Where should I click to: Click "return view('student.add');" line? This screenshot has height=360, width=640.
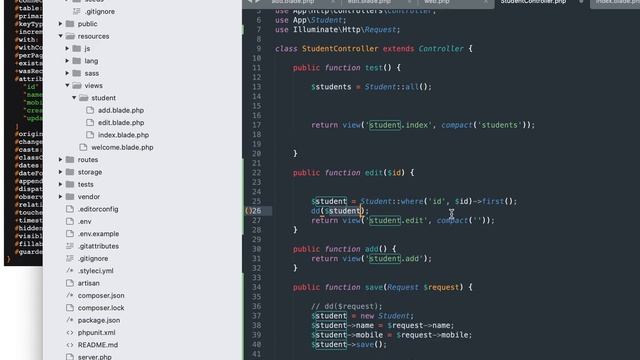(371, 258)
